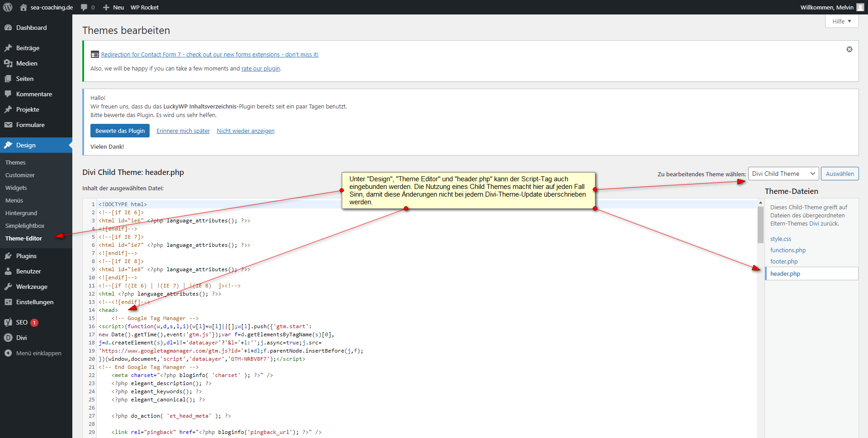
Task: Click Erinnere mich später link
Action: tap(183, 131)
